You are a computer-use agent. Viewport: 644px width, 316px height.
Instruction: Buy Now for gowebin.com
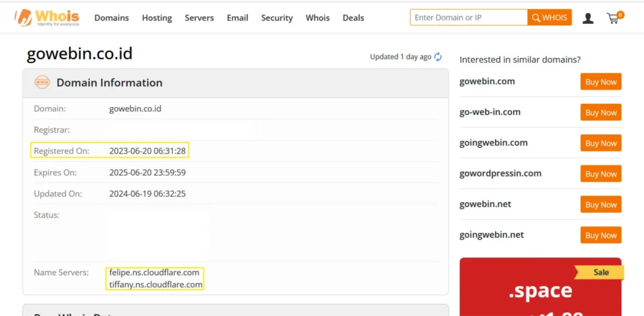coord(601,82)
